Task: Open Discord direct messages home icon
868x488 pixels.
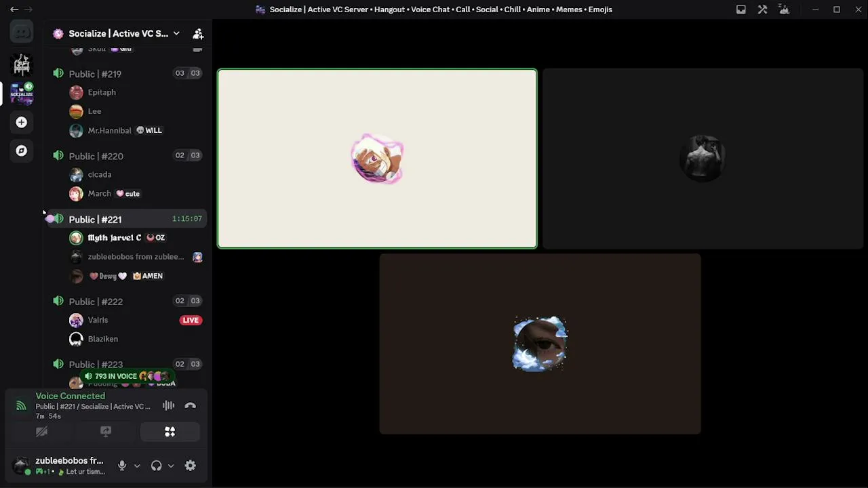Action: point(22,32)
